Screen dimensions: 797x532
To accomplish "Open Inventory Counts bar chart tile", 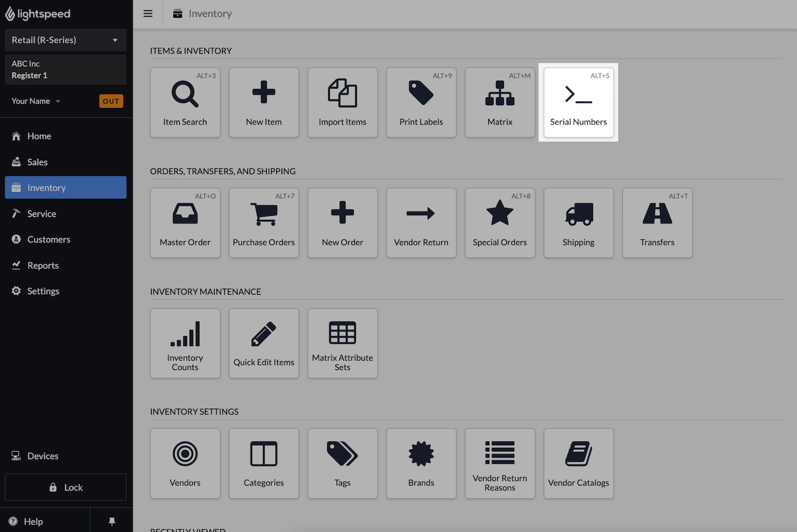I will click(185, 343).
